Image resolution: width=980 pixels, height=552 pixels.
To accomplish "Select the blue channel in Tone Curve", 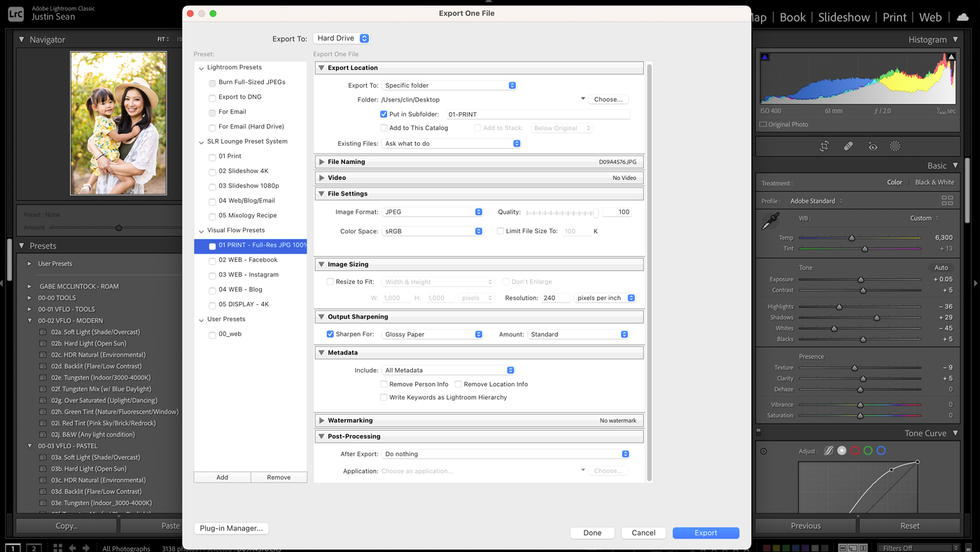I will [881, 450].
